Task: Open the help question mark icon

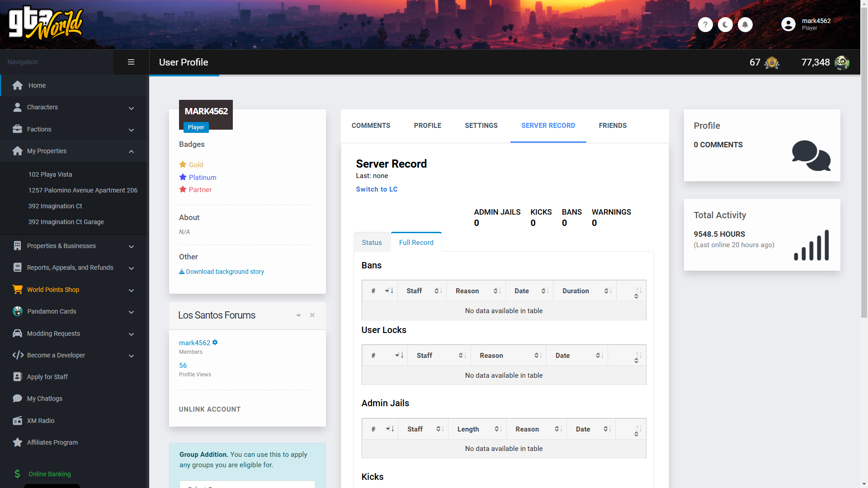Action: click(705, 24)
